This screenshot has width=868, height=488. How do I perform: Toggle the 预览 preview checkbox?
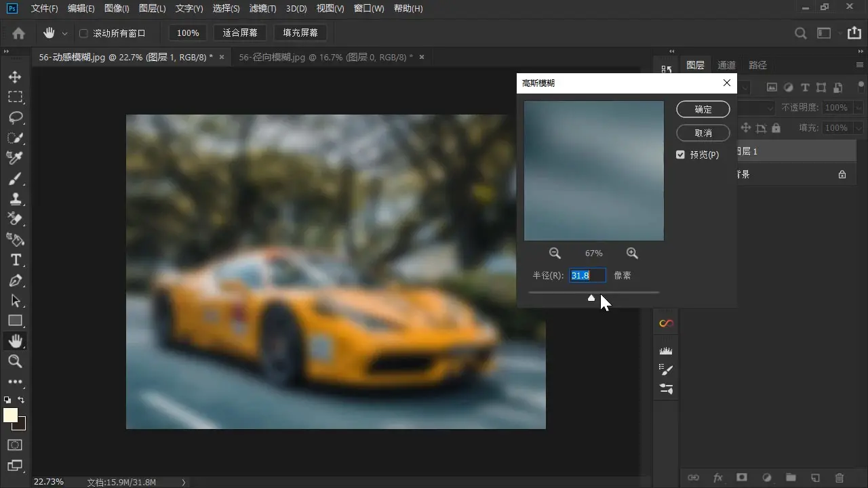680,155
